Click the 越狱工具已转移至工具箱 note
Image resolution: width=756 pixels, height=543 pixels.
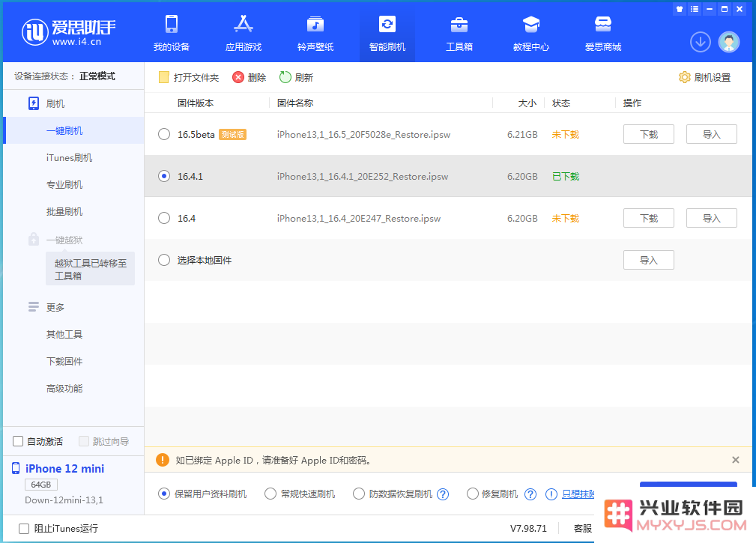coord(90,269)
